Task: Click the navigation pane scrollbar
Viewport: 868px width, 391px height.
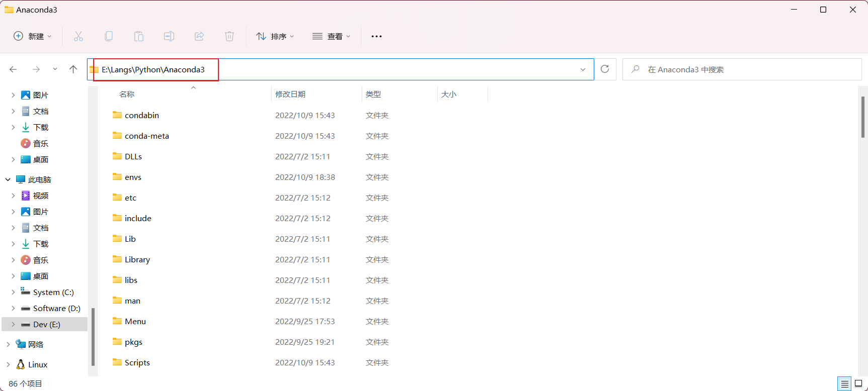Action: (x=93, y=337)
